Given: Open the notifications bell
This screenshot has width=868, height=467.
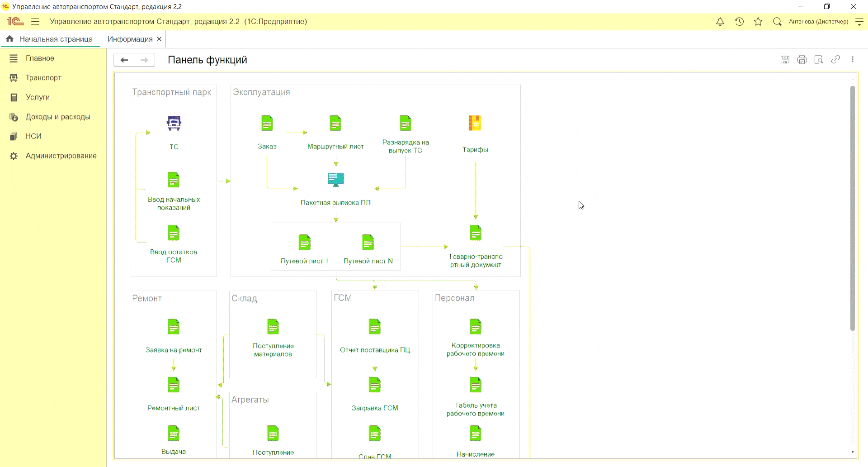Looking at the screenshot, I should coord(720,22).
